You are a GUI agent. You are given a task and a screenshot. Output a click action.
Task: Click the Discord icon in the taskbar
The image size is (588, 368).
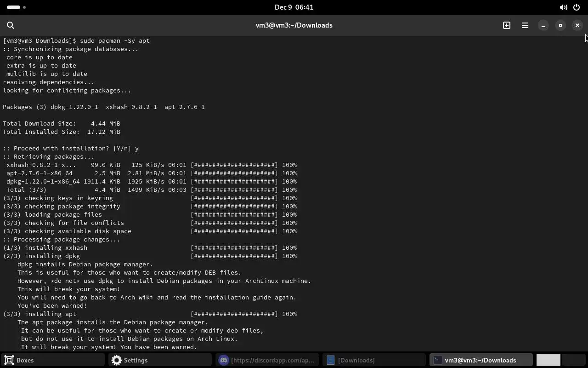point(224,360)
